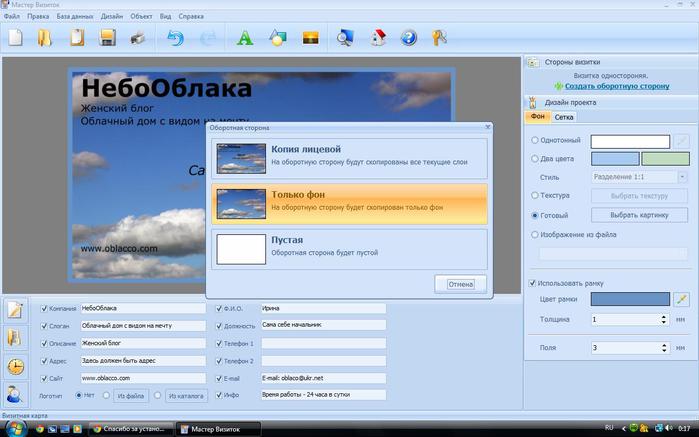Click the clock icon in left sidebar

pos(15,366)
